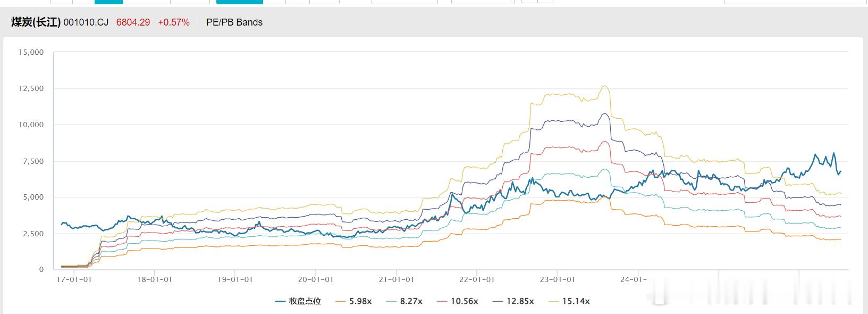Click the 7,500 y-axis label

pyautogui.click(x=33, y=161)
